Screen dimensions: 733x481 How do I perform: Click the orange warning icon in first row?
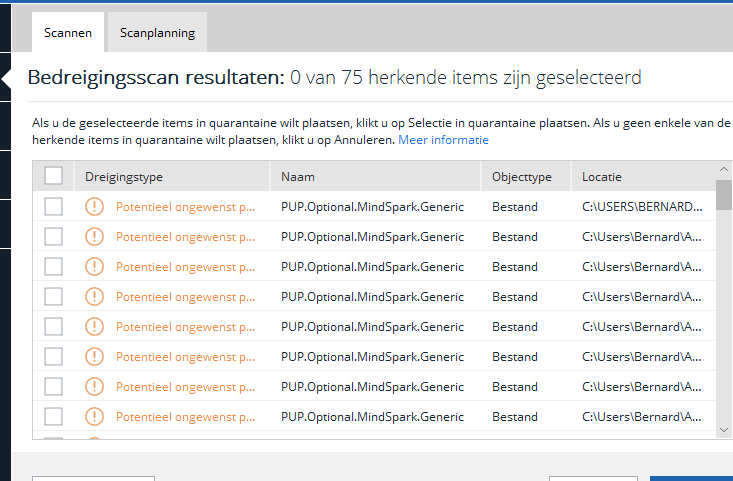95,207
